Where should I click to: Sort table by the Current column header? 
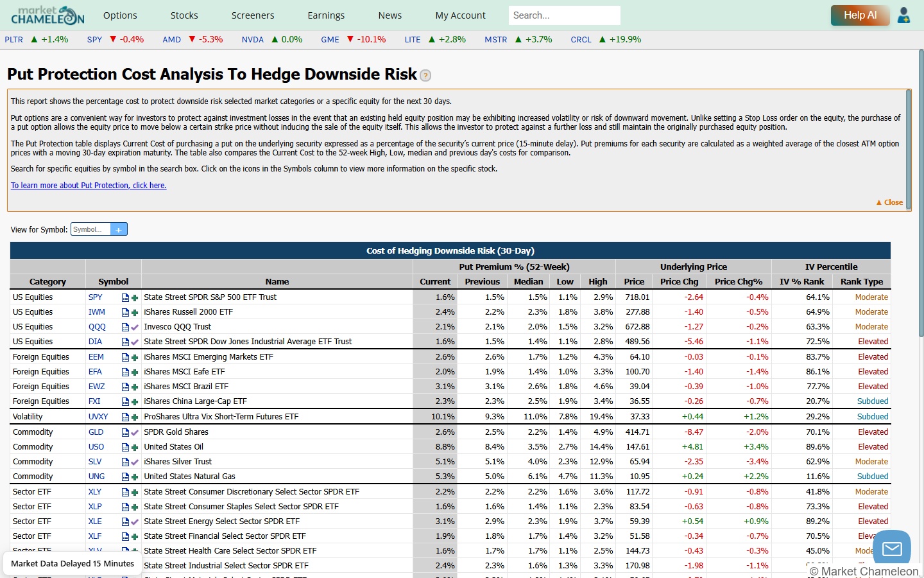click(435, 282)
